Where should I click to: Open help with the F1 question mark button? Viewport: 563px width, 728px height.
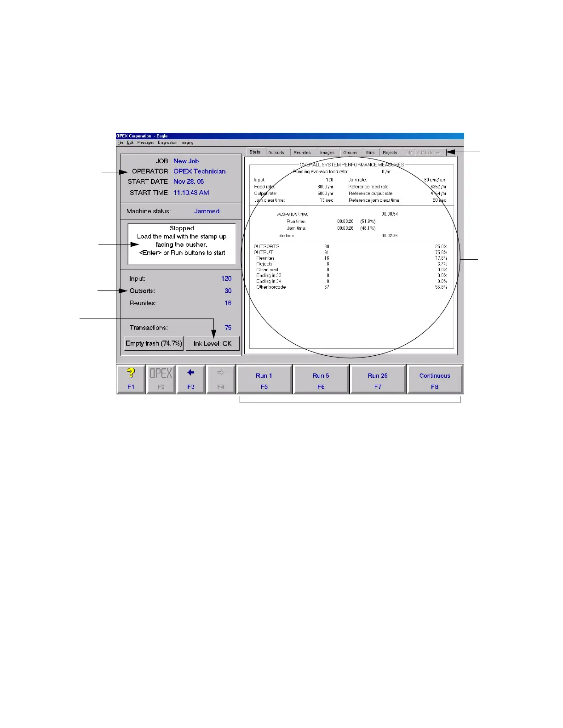pyautogui.click(x=131, y=379)
